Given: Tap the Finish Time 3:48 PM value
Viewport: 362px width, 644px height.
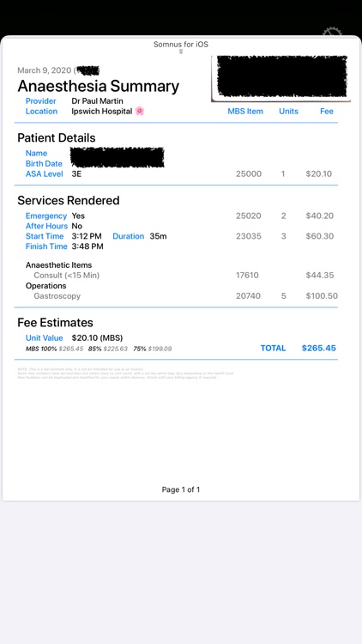Looking at the screenshot, I should [x=87, y=246].
